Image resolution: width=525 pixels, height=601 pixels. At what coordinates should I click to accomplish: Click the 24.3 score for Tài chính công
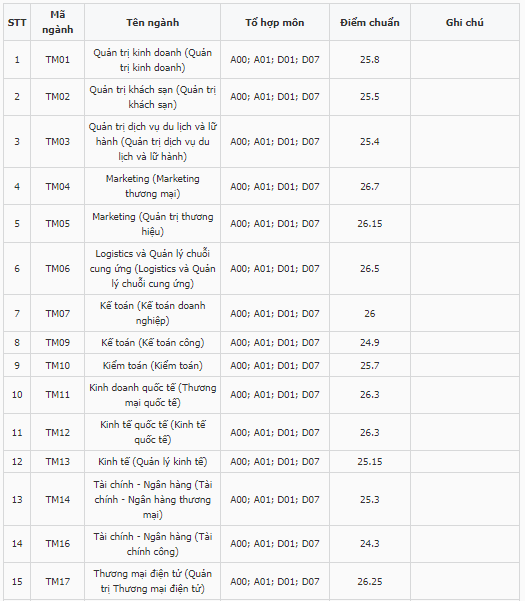pos(370,544)
